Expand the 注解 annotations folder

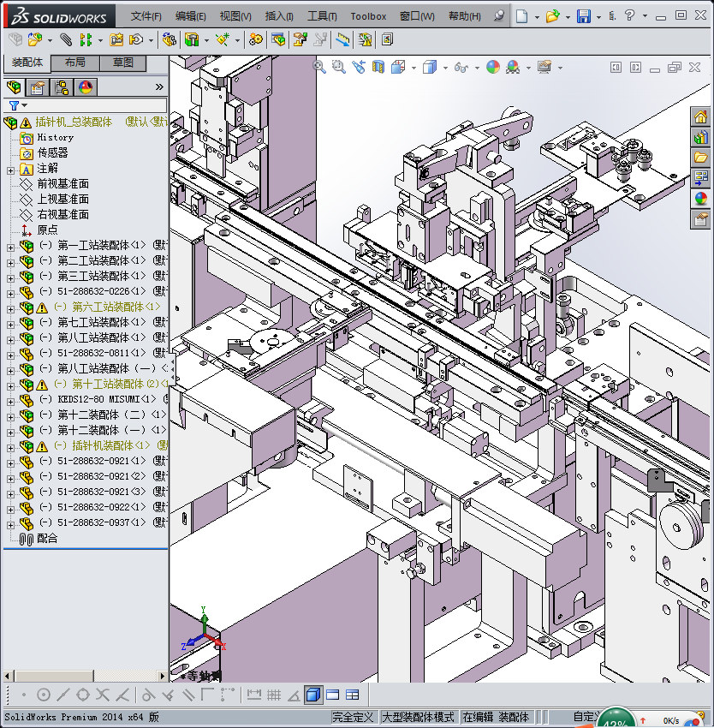(x=10, y=169)
